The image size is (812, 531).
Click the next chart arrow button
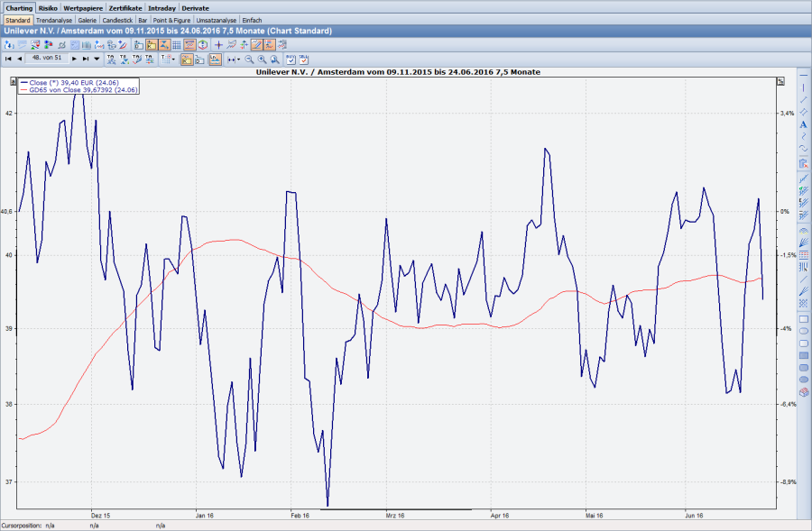point(74,60)
